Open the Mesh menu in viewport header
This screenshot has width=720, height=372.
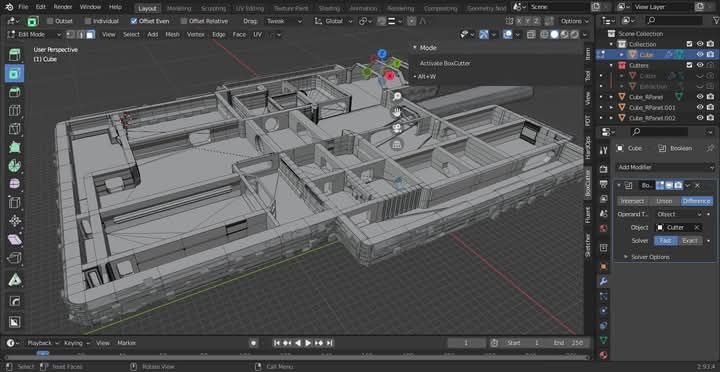172,34
